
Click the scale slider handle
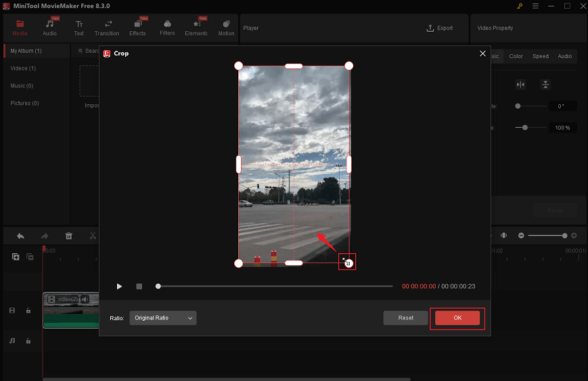pos(525,128)
